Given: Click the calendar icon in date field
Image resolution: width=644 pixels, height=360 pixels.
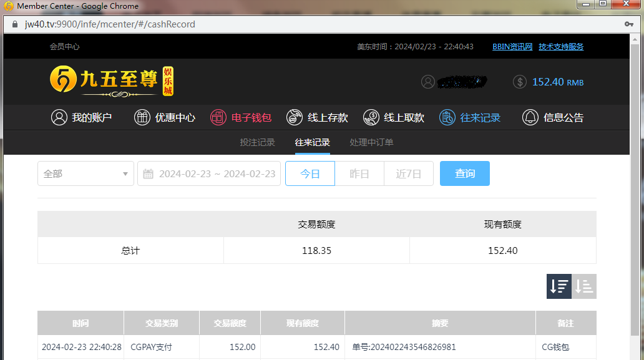Looking at the screenshot, I should pos(148,173).
